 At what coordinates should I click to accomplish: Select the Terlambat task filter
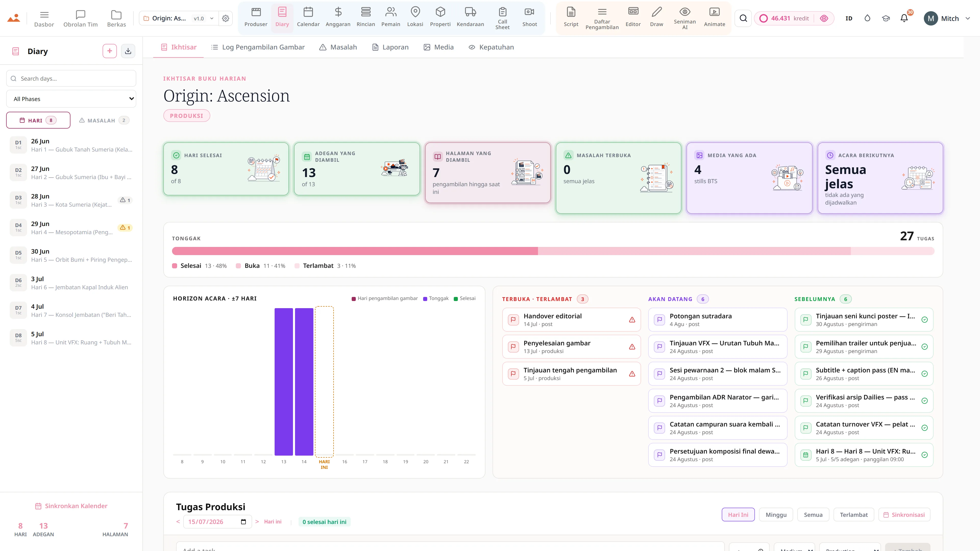(x=853, y=515)
